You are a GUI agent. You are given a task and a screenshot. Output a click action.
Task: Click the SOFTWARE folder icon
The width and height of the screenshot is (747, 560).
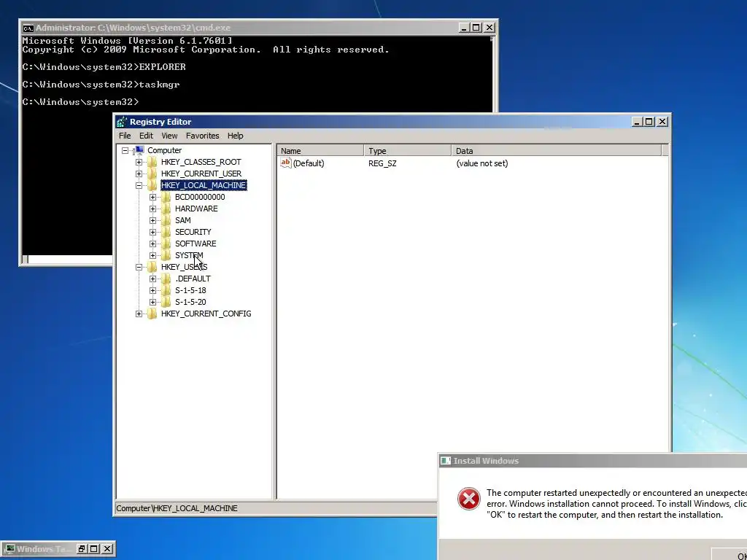coord(166,244)
